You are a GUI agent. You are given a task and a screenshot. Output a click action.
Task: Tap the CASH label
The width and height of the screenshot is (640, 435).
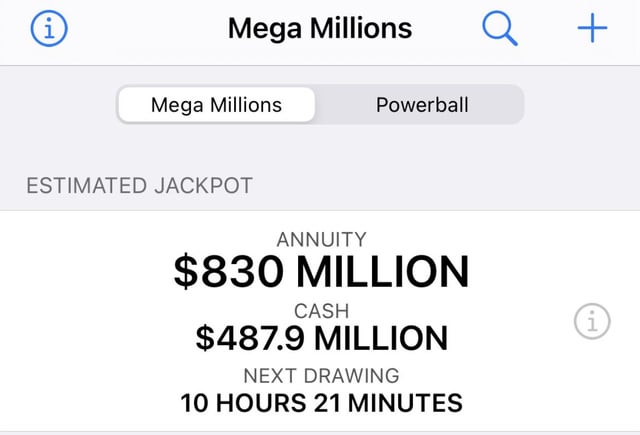click(322, 311)
